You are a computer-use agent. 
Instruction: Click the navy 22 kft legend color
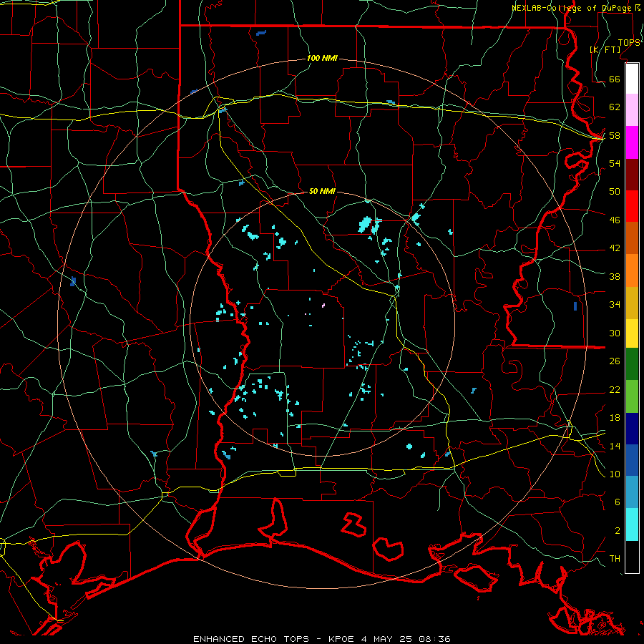[632, 429]
